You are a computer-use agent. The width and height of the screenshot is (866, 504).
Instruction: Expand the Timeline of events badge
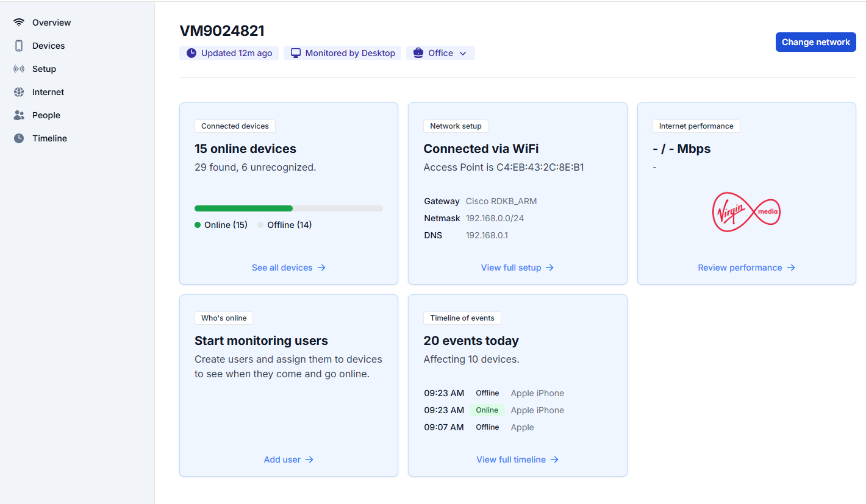point(462,318)
